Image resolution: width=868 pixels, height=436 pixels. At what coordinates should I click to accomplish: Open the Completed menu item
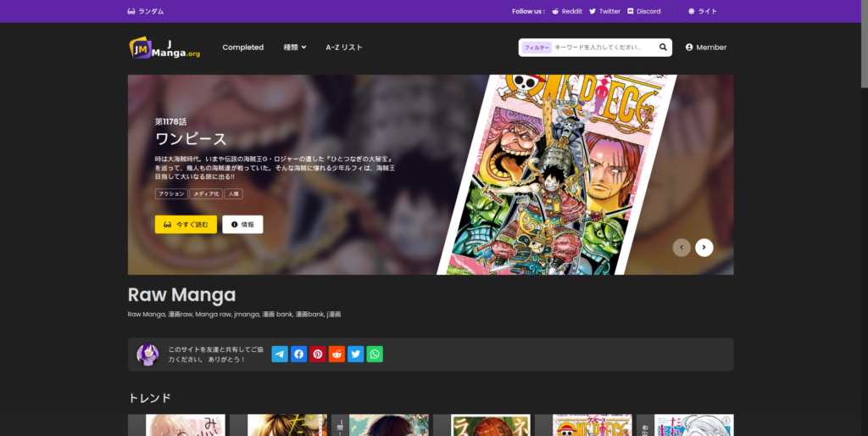coord(243,48)
